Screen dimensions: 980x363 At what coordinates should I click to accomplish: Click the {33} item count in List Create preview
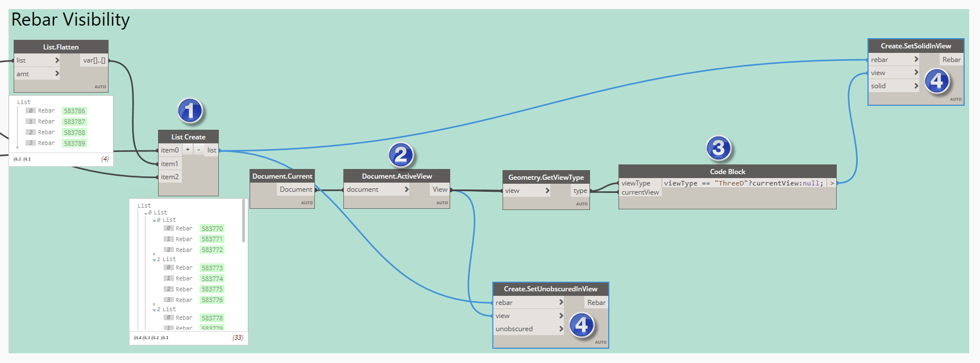(x=238, y=337)
